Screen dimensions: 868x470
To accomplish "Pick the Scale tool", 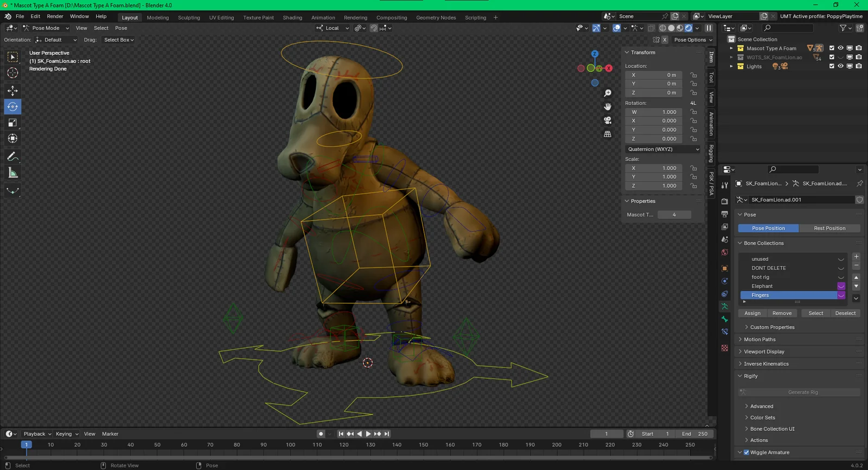I will tap(12, 123).
